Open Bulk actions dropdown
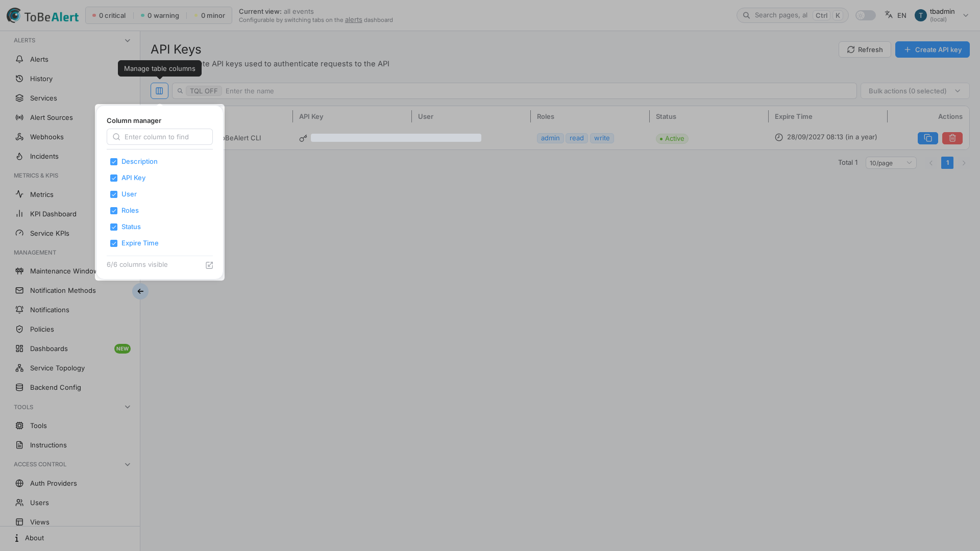980x551 pixels. coord(915,91)
